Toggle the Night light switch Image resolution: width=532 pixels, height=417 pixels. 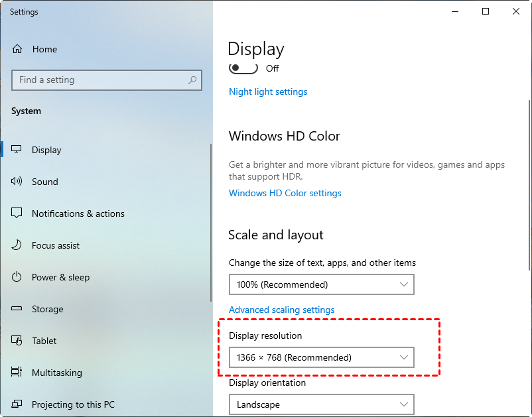point(243,68)
